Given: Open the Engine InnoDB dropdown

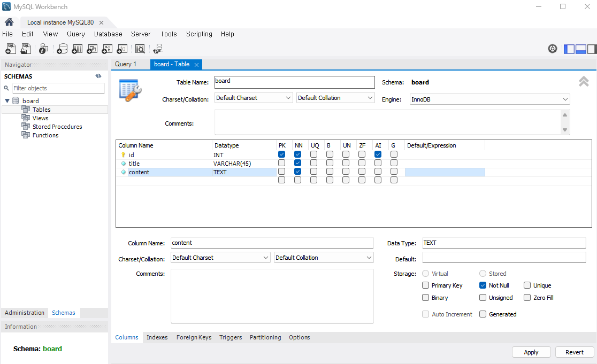Looking at the screenshot, I should (489, 99).
